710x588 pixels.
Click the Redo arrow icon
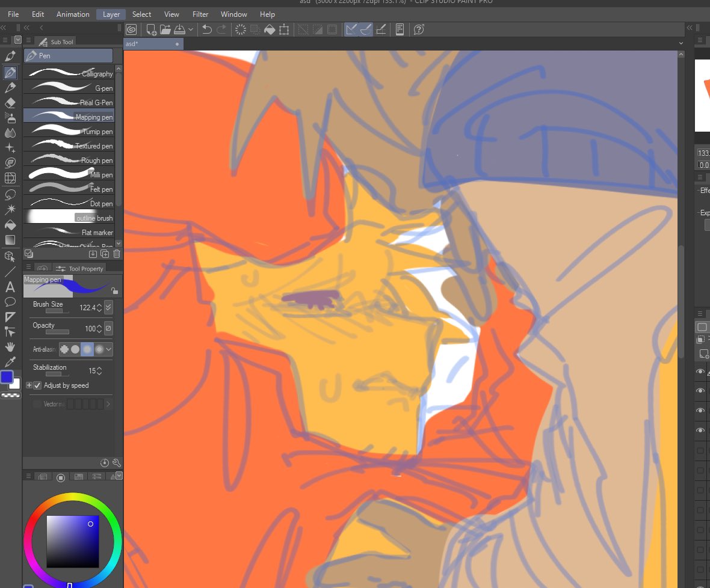coord(221,30)
